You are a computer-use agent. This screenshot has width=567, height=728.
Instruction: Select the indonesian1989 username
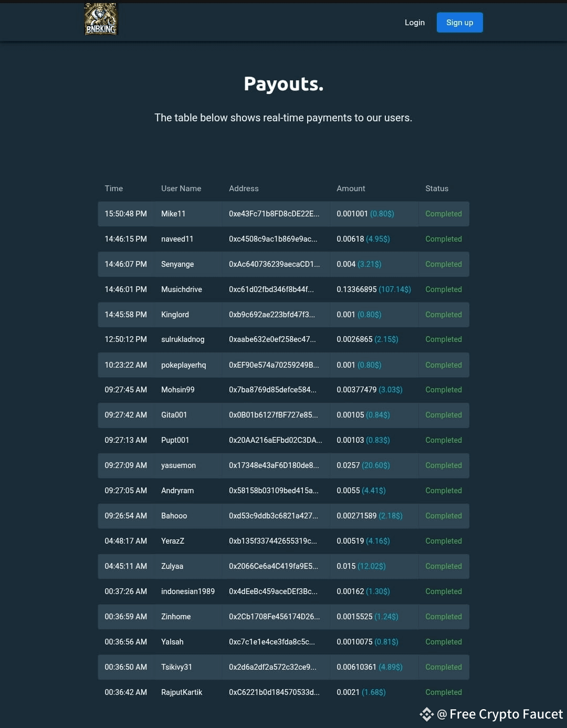[188, 591]
